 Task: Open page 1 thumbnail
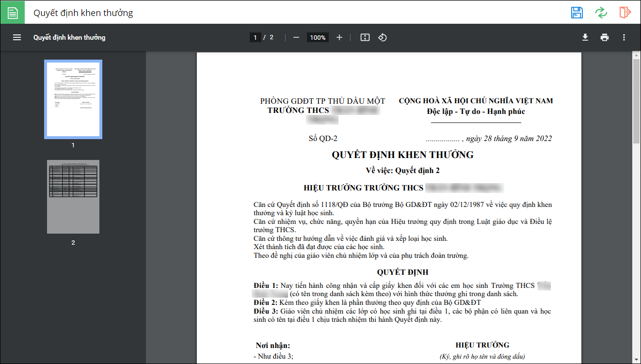pyautogui.click(x=73, y=99)
